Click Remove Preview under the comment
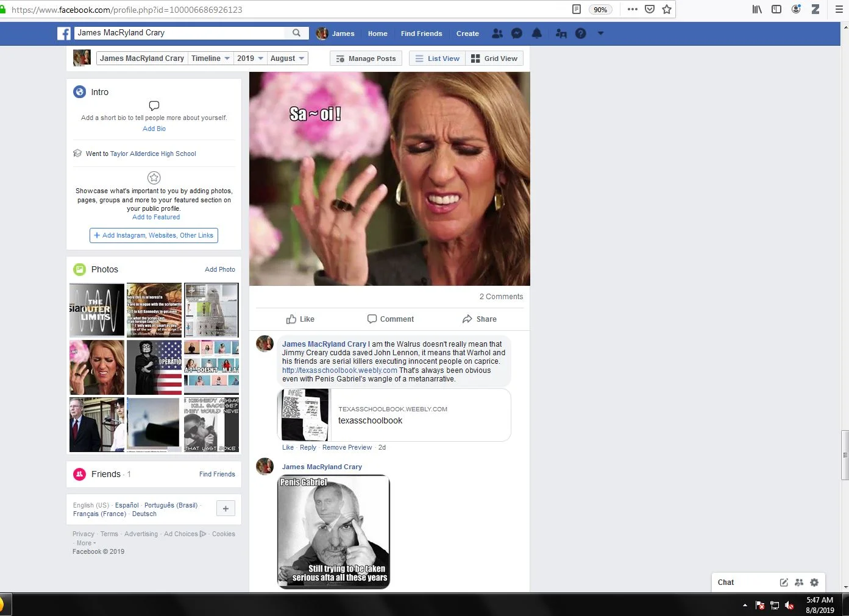Screen dimensions: 849x616 347,447
